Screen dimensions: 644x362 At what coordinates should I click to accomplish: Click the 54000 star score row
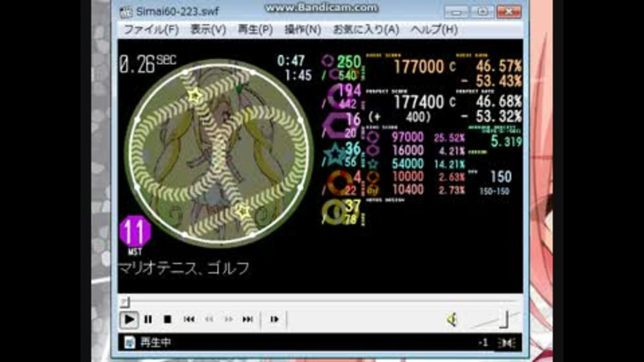(x=416, y=164)
